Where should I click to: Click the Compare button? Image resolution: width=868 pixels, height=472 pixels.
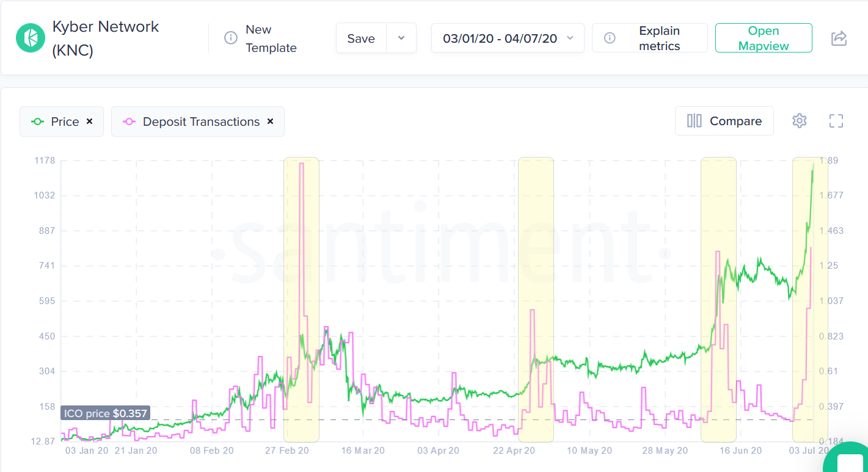click(724, 121)
